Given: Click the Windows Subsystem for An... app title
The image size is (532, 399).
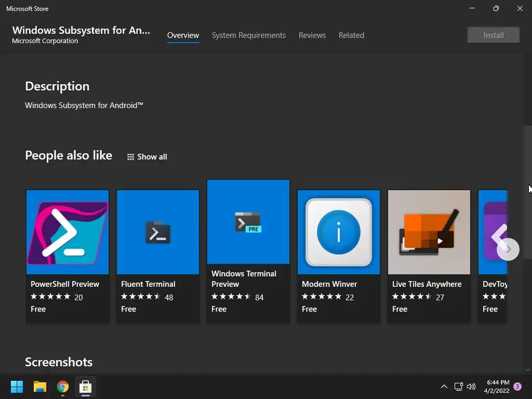Looking at the screenshot, I should (81, 30).
